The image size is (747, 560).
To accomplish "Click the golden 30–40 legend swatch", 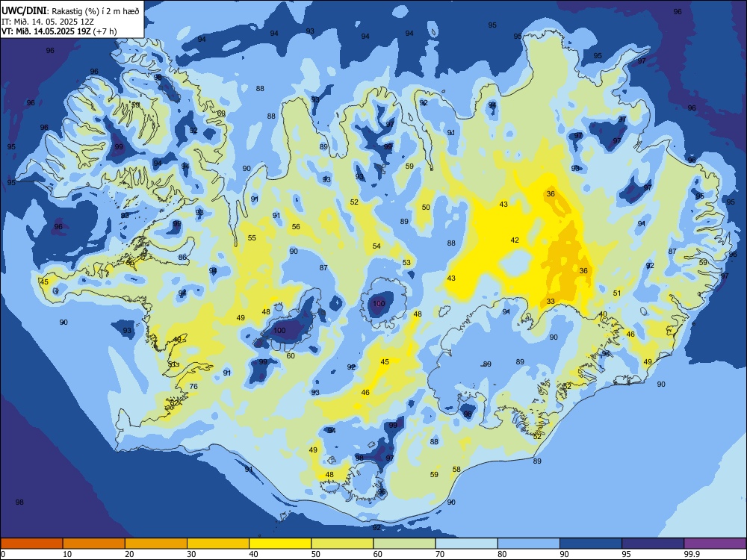I will click(x=218, y=544).
